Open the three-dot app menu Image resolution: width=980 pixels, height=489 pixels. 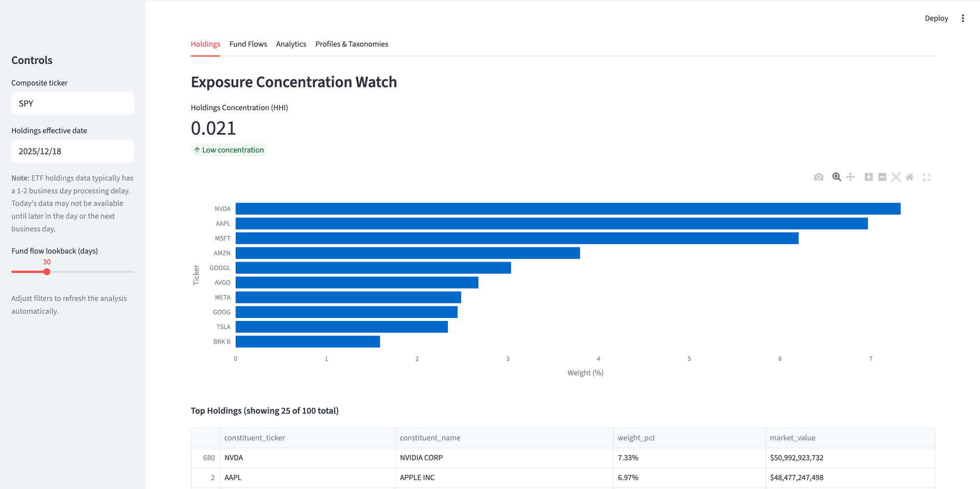[x=963, y=18]
